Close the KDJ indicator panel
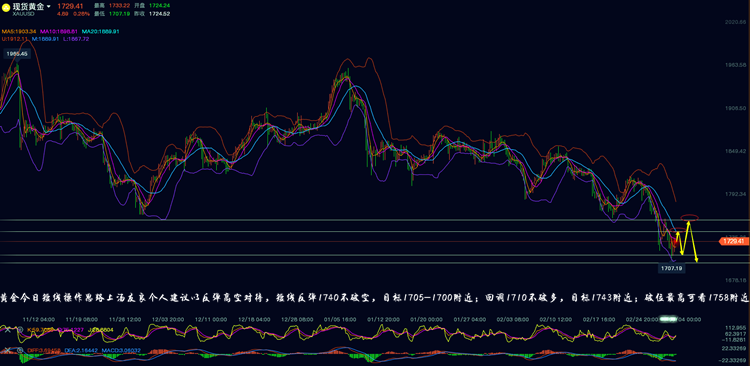 [8, 329]
